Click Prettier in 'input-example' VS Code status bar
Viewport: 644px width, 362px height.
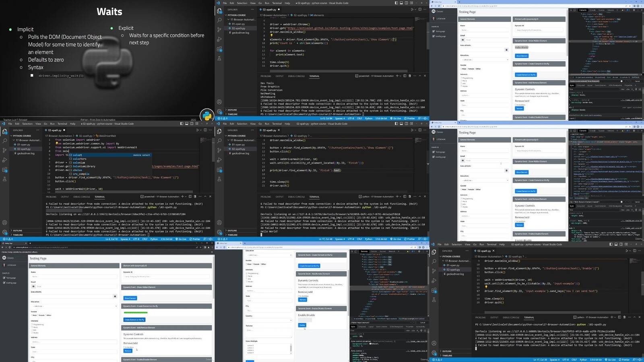coord(624,360)
